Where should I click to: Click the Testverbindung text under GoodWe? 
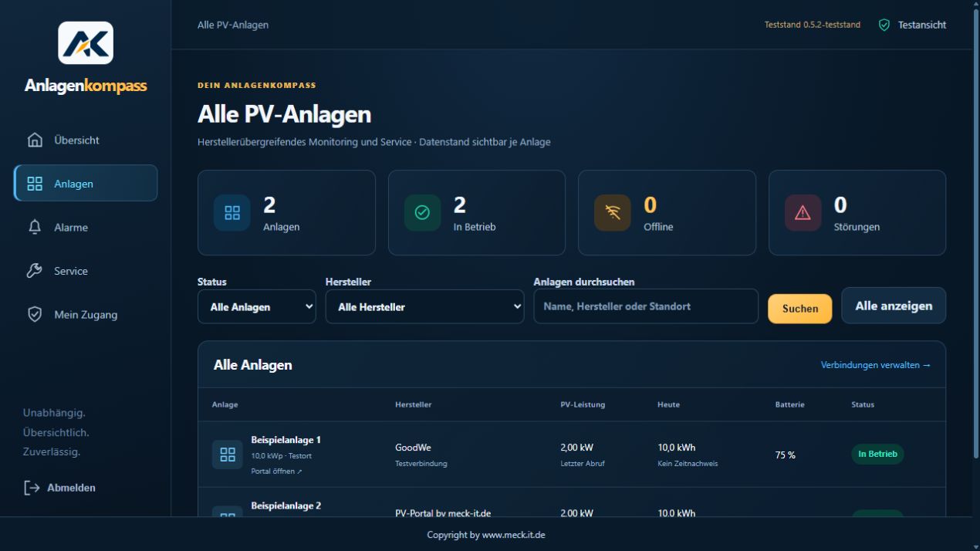tap(421, 464)
